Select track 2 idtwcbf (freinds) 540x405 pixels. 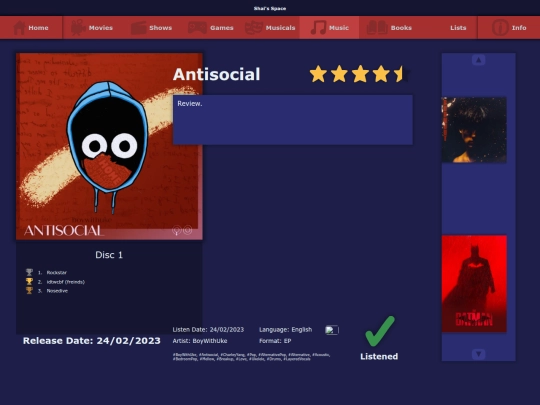click(x=65, y=282)
